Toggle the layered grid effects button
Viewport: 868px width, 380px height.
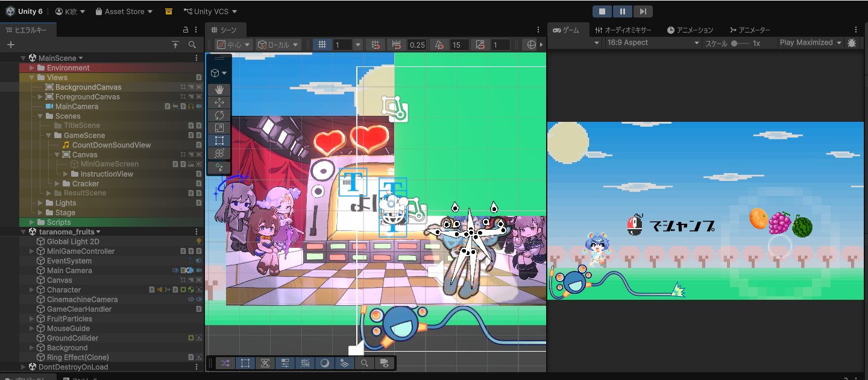click(344, 363)
